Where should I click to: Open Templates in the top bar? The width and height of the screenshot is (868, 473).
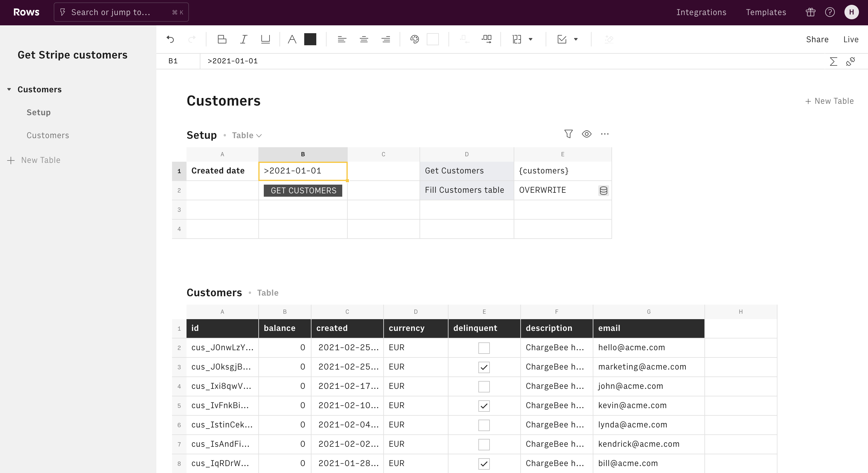pos(766,12)
